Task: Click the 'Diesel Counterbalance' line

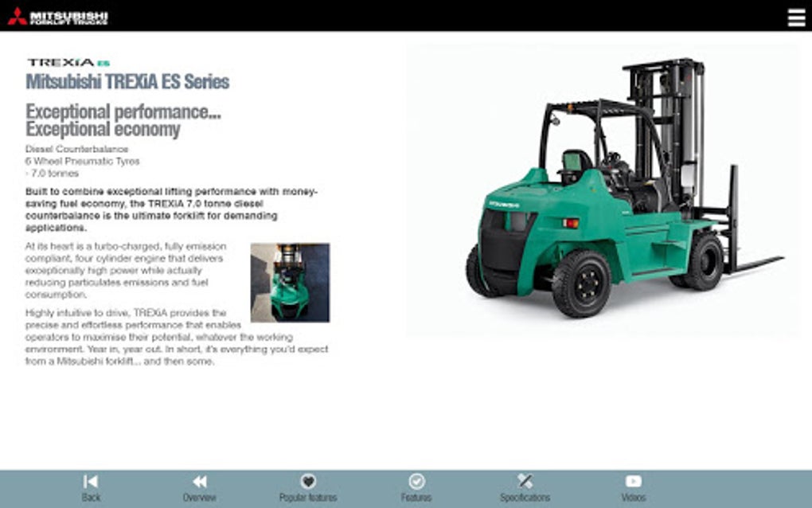Action: [x=76, y=149]
